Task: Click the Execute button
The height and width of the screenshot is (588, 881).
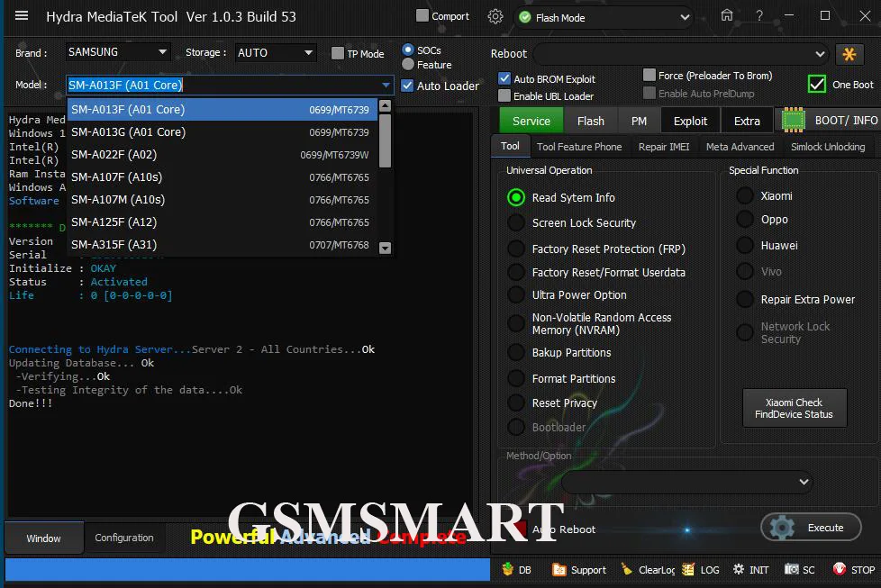Action: tap(811, 528)
